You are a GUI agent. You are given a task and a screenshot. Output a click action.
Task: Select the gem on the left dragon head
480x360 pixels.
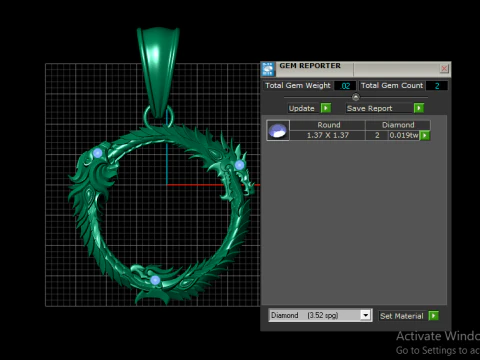(98, 153)
